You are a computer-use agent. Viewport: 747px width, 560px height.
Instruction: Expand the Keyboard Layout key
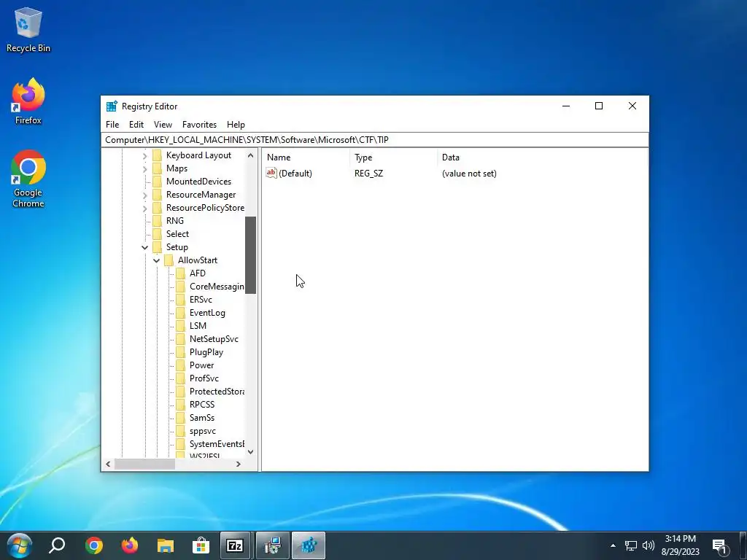pyautogui.click(x=145, y=156)
